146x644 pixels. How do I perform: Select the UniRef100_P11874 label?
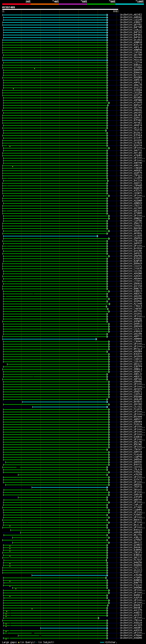point(131,410)
